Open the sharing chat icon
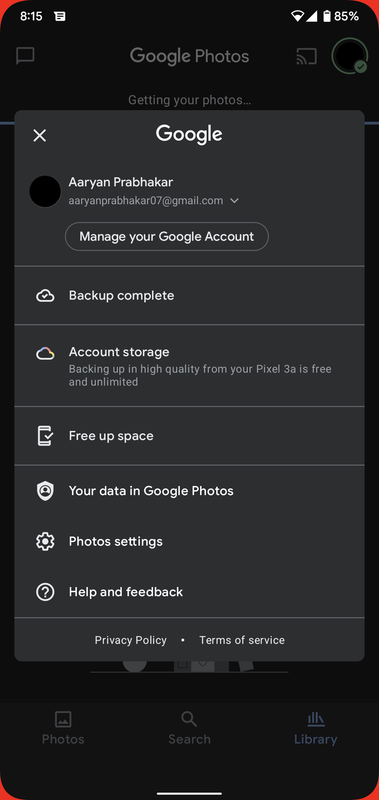The height and width of the screenshot is (800, 379). [25, 56]
